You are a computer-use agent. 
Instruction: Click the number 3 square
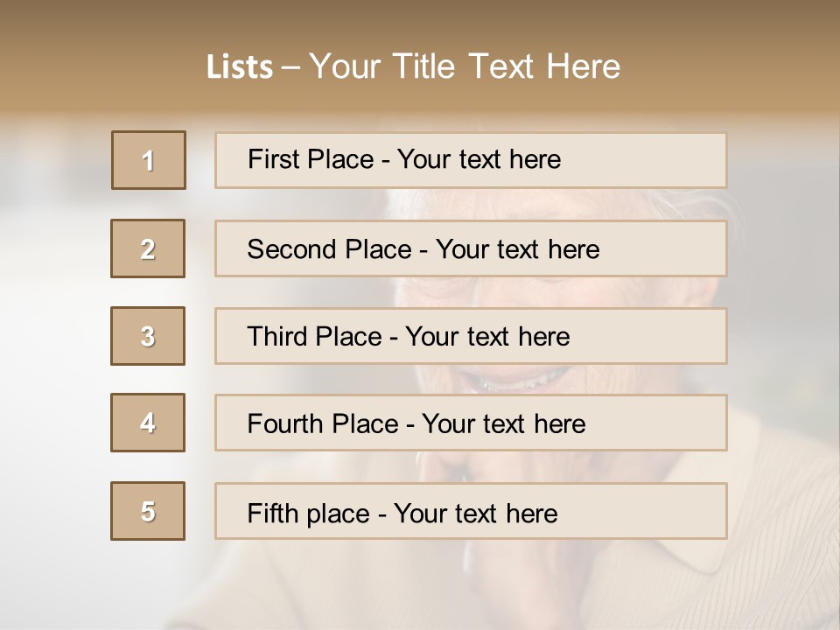pos(148,336)
